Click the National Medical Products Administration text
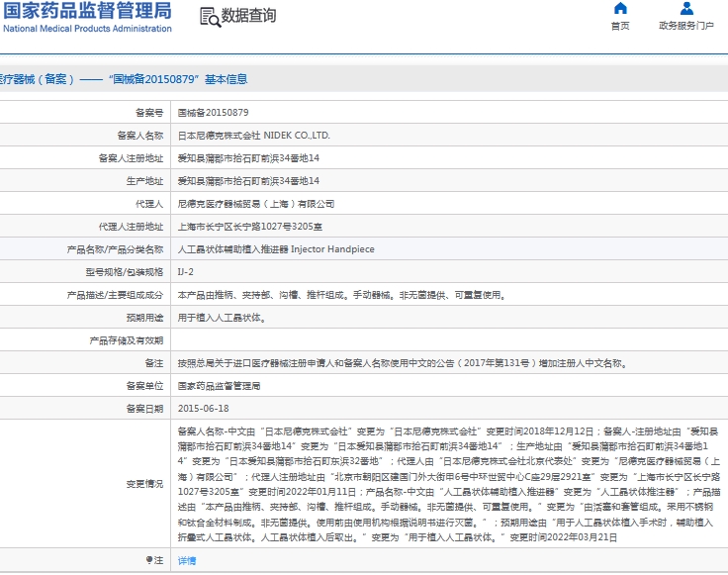 (87, 29)
